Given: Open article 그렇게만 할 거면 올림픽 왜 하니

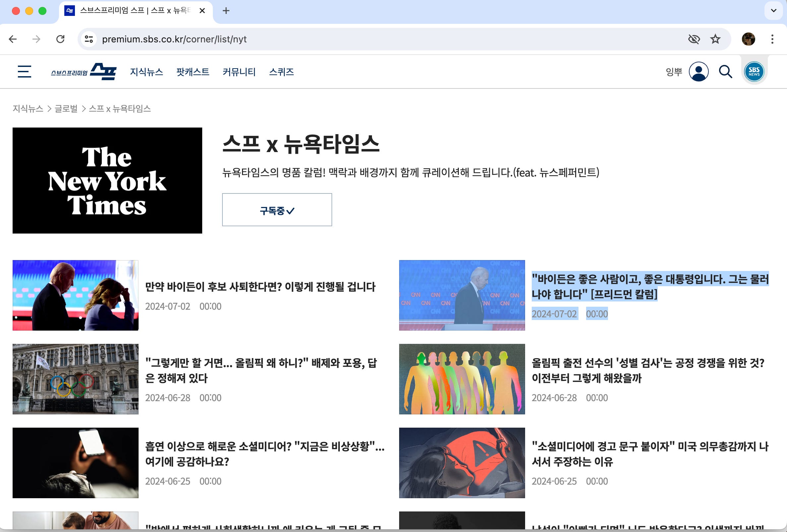Looking at the screenshot, I should tap(261, 371).
